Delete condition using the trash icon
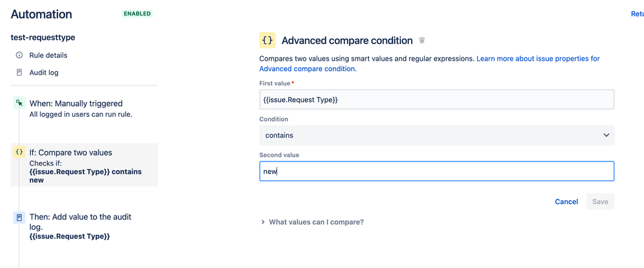This screenshot has width=644, height=268. pos(422,40)
